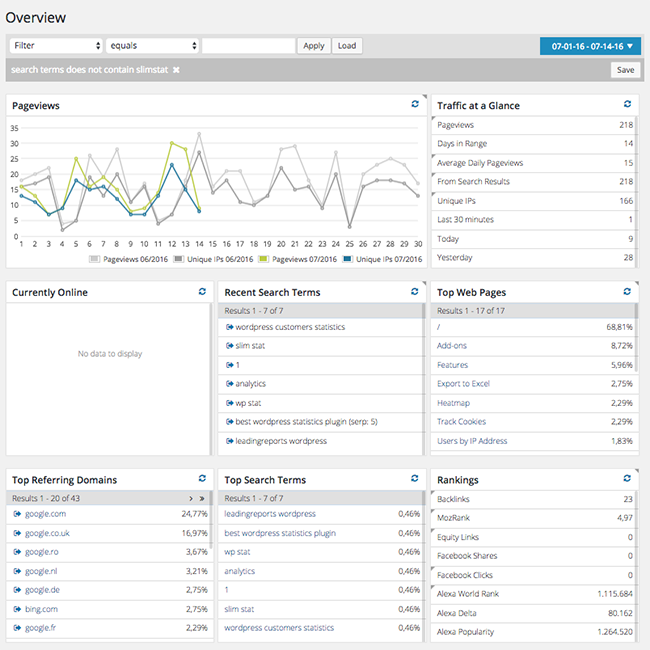Screen dimensions: 650x650
Task: Click refresh icon on Currently Online panel
Action: point(203,291)
